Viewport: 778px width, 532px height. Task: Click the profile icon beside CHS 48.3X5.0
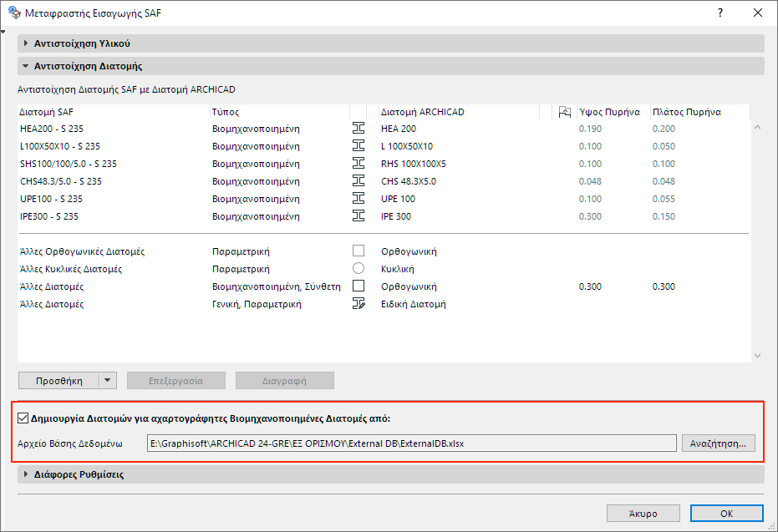(x=358, y=181)
